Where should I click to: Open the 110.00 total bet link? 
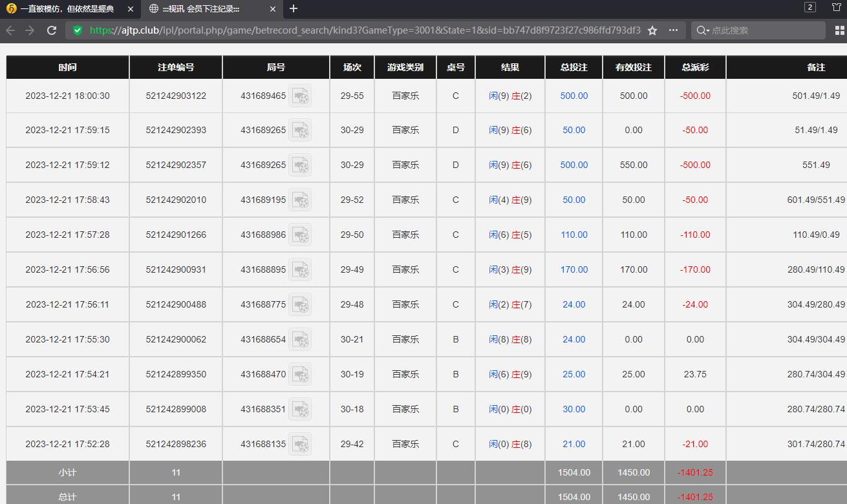(x=574, y=235)
